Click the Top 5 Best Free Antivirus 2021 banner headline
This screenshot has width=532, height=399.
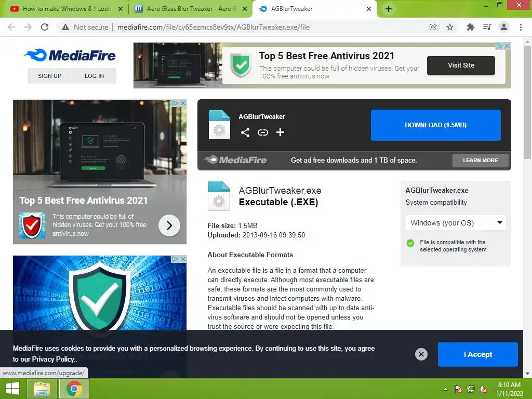click(x=326, y=56)
